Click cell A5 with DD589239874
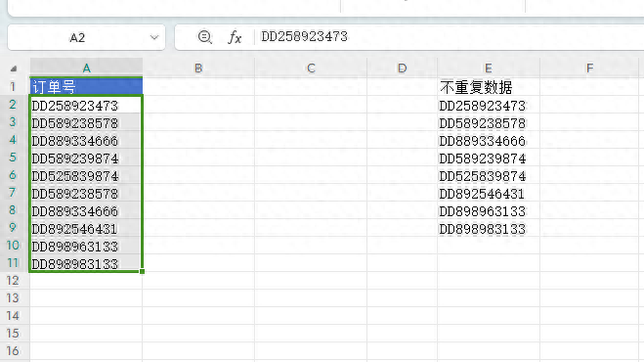Screen dimensions: 644x362 coord(86,158)
